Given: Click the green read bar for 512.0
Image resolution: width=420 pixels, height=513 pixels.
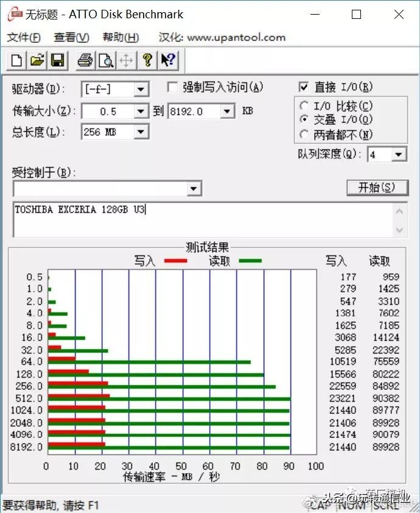Looking at the screenshot, I should click(169, 399).
